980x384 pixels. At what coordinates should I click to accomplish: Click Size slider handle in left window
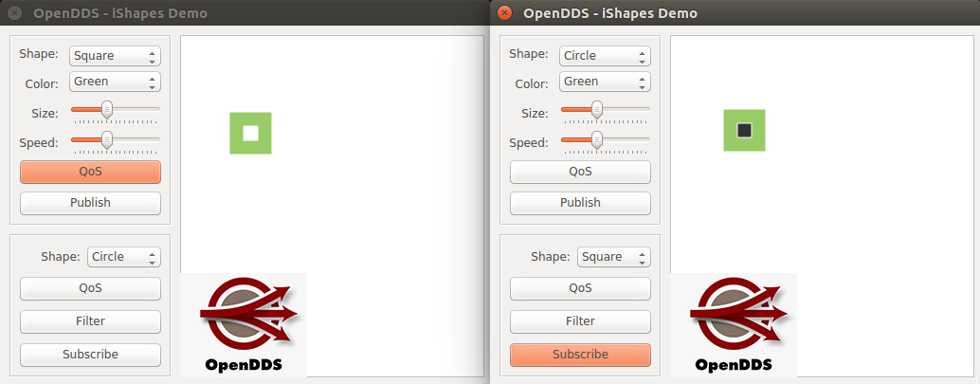[x=107, y=109]
